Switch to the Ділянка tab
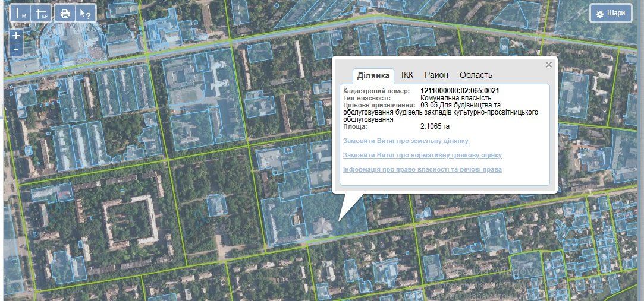This screenshot has height=301, width=644. pyautogui.click(x=373, y=75)
